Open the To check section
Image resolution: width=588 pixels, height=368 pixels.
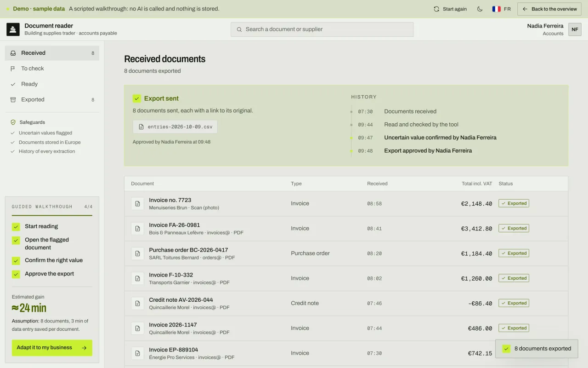tap(52, 69)
